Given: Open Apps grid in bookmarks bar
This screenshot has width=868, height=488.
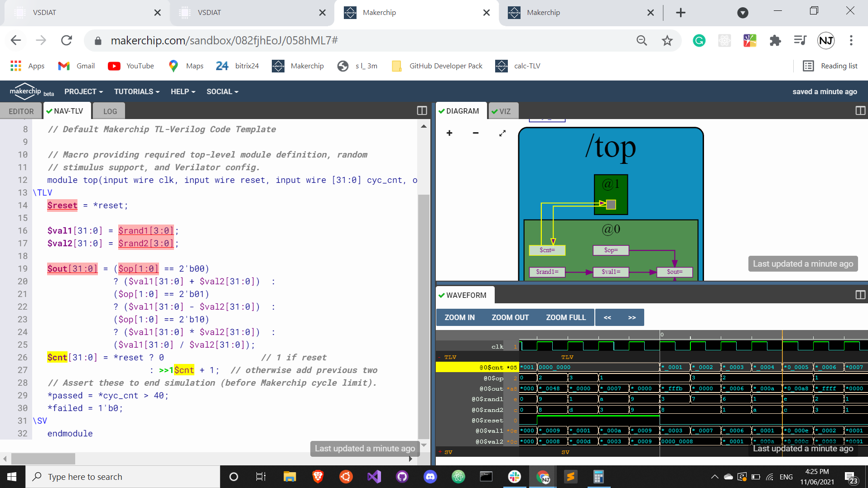Looking at the screenshot, I should [x=27, y=66].
